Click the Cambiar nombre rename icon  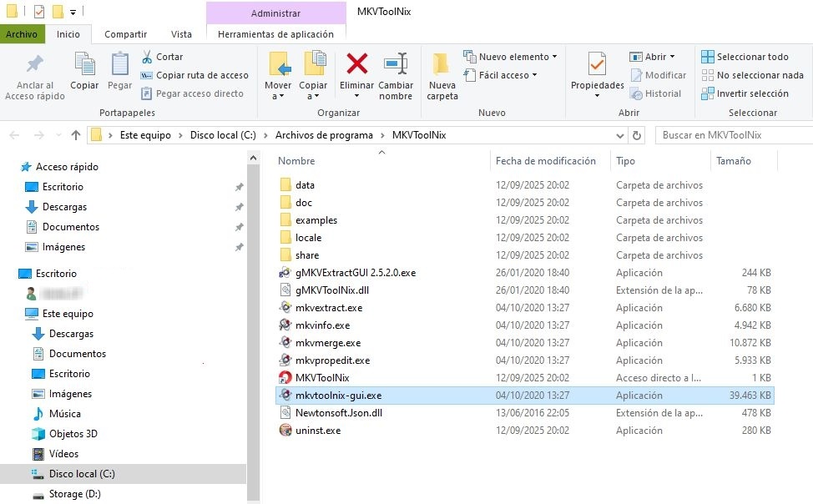[396, 64]
